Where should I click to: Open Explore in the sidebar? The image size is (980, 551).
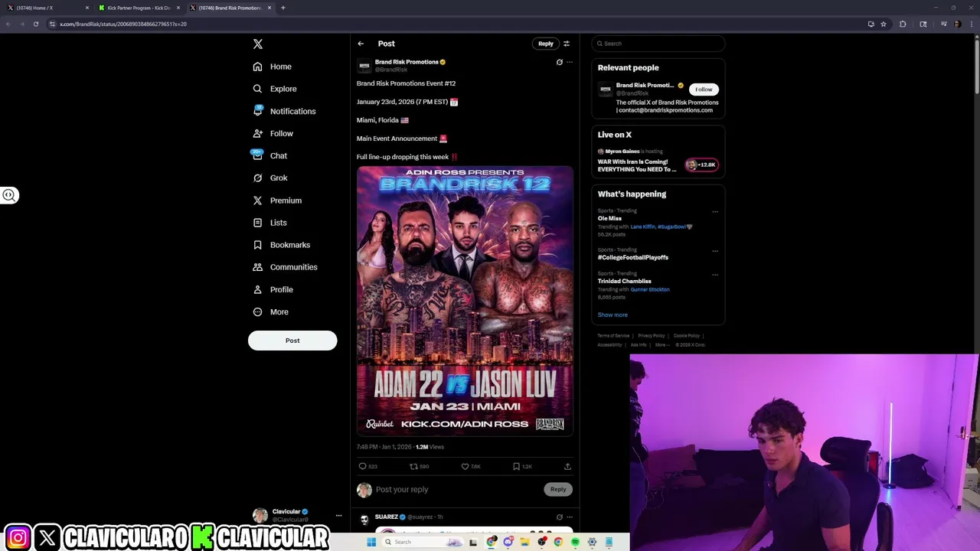(x=275, y=89)
